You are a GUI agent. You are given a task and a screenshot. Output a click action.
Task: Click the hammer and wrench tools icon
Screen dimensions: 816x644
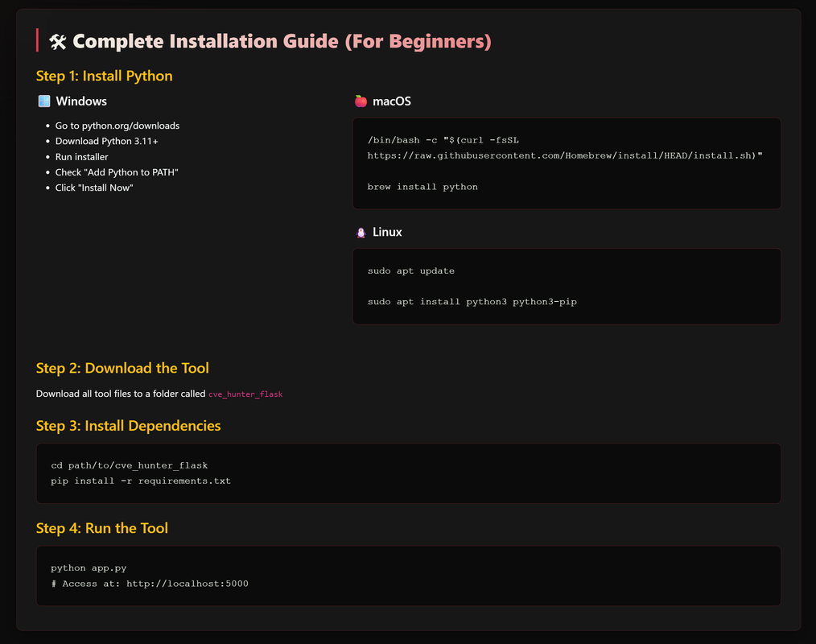pyautogui.click(x=57, y=42)
